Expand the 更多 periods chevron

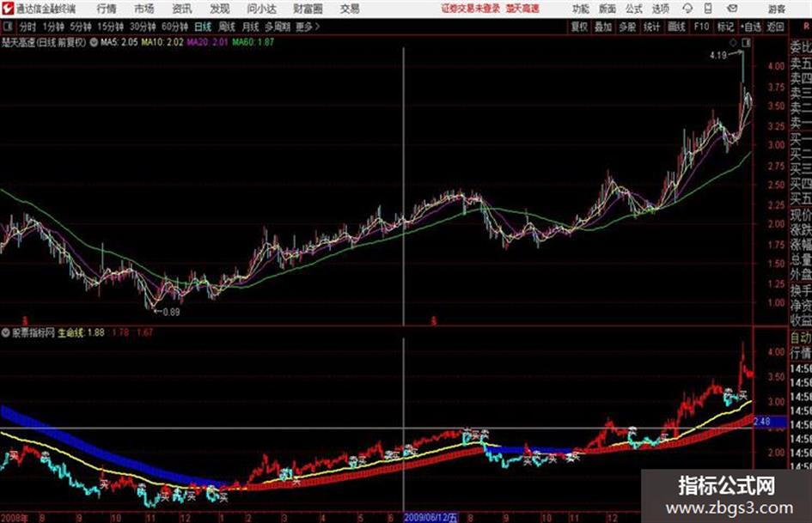pos(317,27)
